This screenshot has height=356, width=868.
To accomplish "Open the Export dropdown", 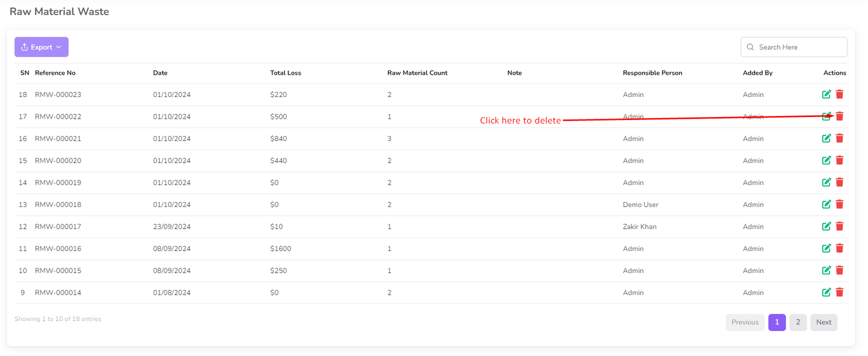I will (41, 47).
